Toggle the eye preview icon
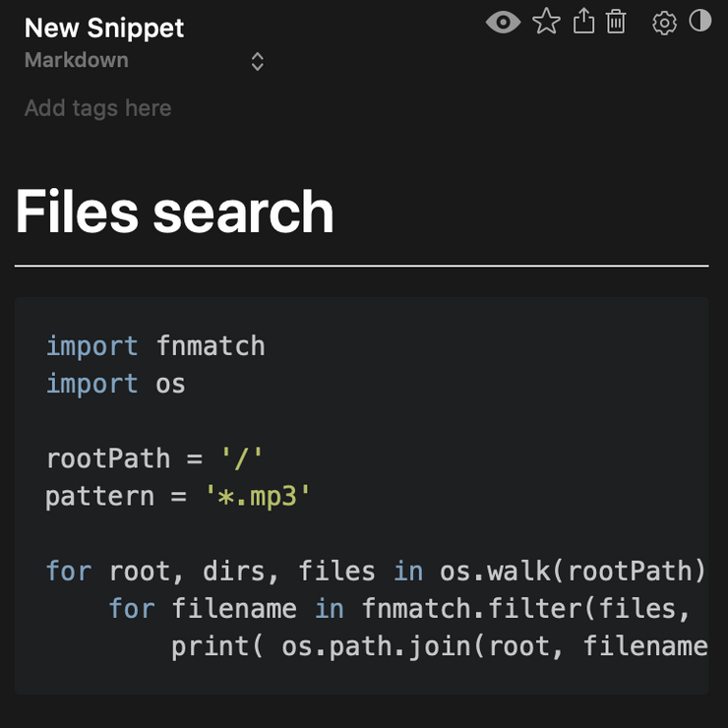The height and width of the screenshot is (728, 728). (503, 23)
